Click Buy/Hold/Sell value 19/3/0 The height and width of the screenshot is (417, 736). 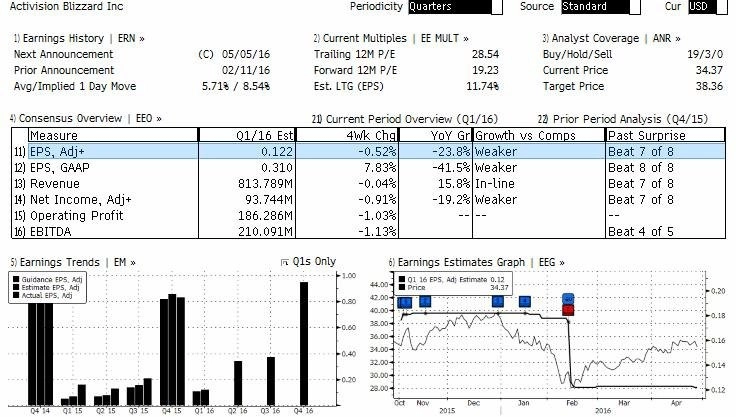coord(705,54)
